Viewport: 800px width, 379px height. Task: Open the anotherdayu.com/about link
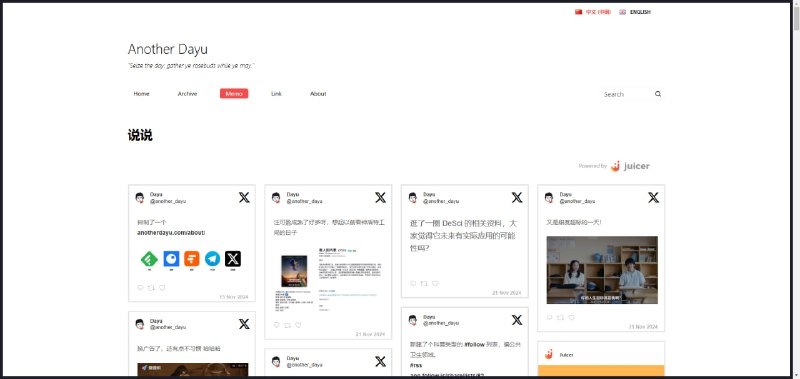pyautogui.click(x=171, y=233)
